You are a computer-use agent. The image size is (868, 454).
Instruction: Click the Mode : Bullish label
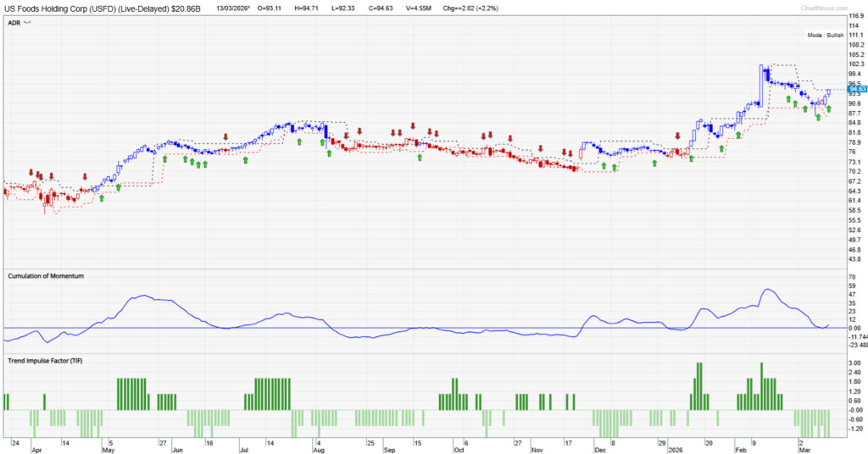[826, 36]
